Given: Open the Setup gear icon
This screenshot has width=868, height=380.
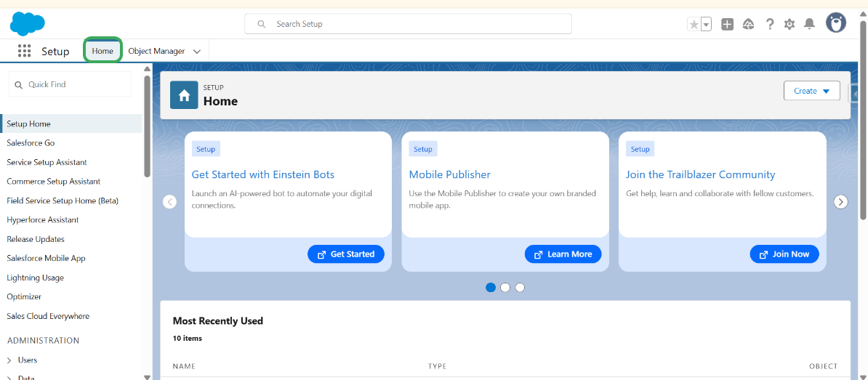Looking at the screenshot, I should (x=789, y=24).
